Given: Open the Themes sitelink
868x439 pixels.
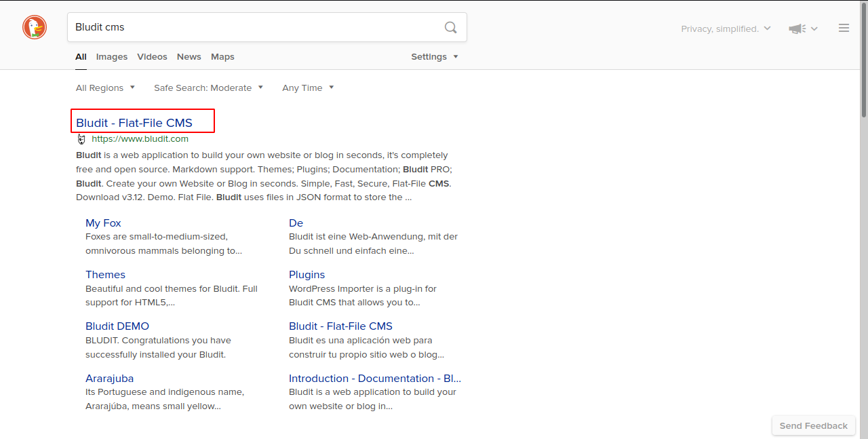Looking at the screenshot, I should (105, 274).
